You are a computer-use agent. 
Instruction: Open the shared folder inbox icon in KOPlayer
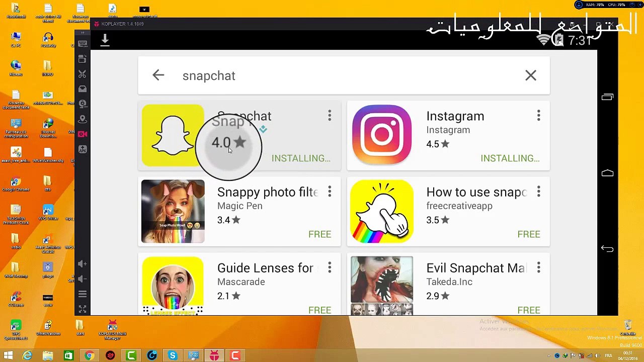[x=83, y=89]
